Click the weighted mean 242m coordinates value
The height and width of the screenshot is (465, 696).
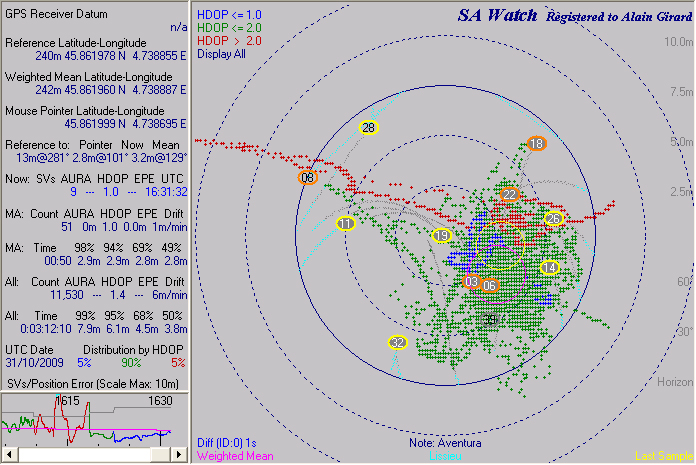(x=111, y=90)
